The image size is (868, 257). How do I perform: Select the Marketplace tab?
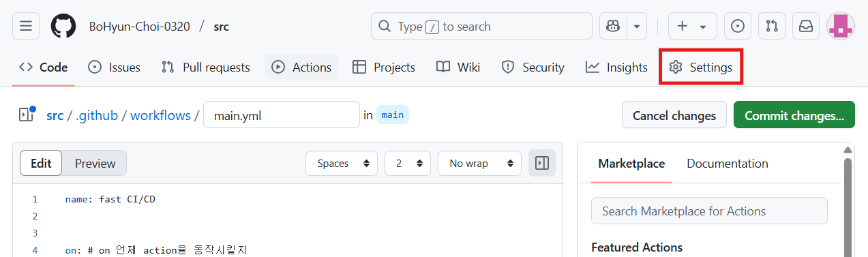coord(631,164)
